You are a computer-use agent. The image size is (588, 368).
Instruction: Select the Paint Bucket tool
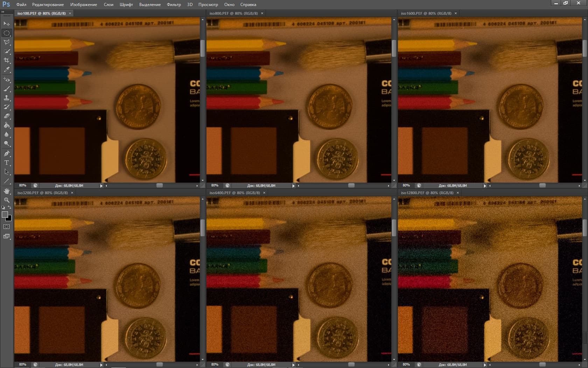click(x=7, y=125)
